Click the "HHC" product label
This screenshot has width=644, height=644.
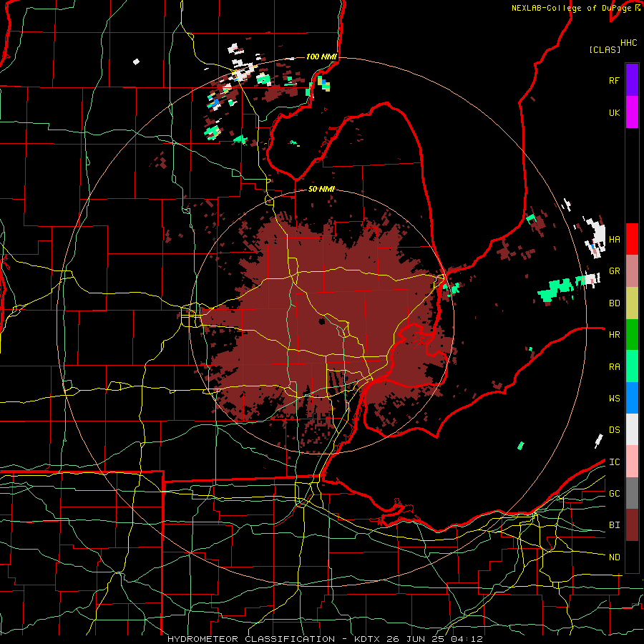tap(628, 43)
